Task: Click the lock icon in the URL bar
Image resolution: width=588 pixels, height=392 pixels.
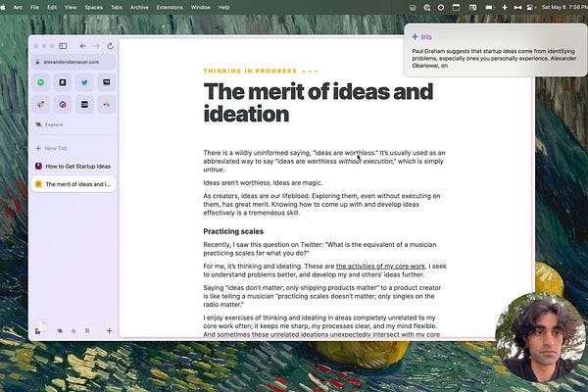Action: click(37, 62)
